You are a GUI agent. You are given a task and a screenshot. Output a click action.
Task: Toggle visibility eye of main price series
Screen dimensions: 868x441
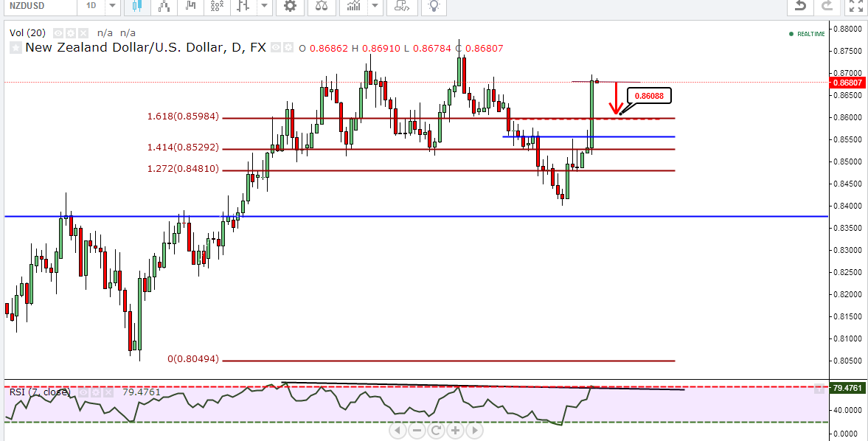276,48
